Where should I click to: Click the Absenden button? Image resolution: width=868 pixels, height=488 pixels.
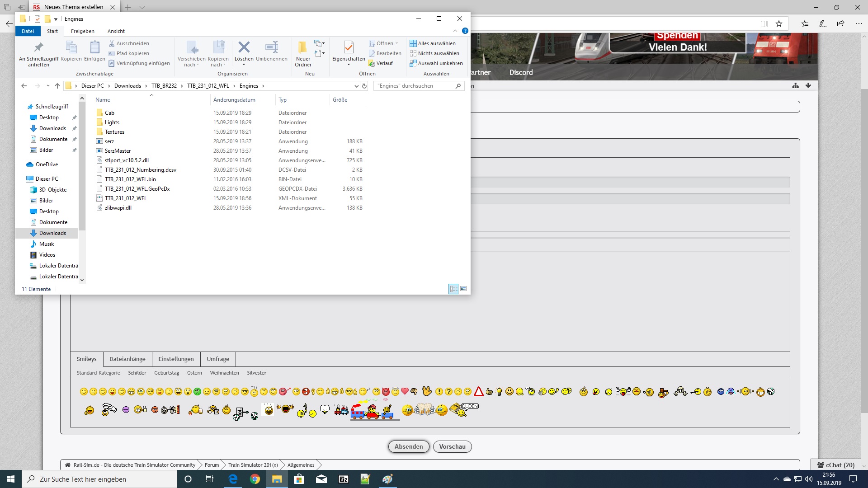tap(408, 446)
